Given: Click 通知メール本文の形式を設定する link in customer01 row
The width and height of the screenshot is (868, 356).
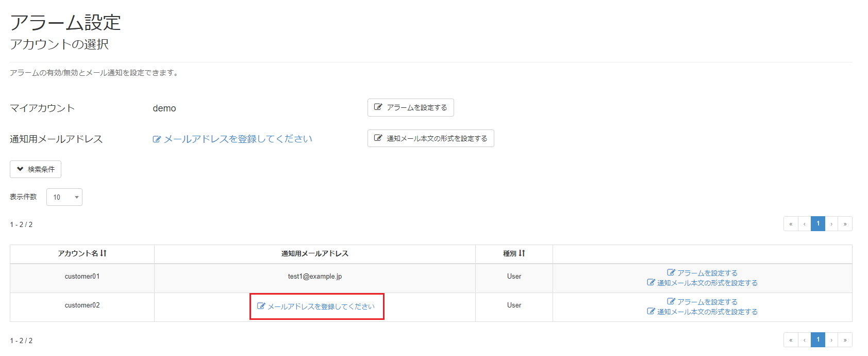Looking at the screenshot, I should pyautogui.click(x=702, y=283).
